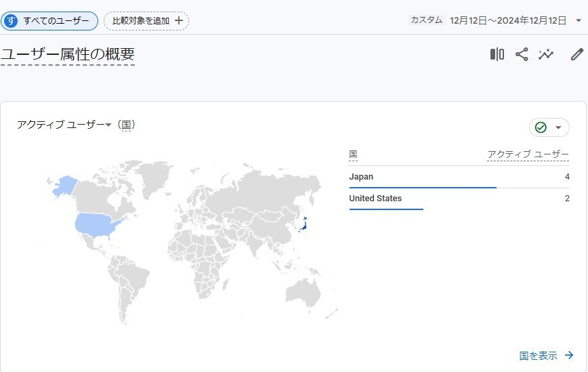
Task: Click the 比較対象を追加 button
Action: (x=146, y=20)
